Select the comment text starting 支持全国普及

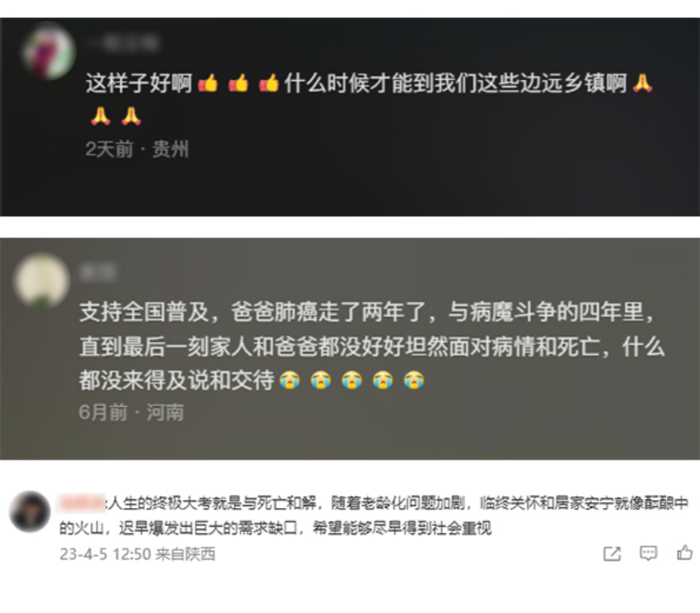pyautogui.click(x=372, y=346)
